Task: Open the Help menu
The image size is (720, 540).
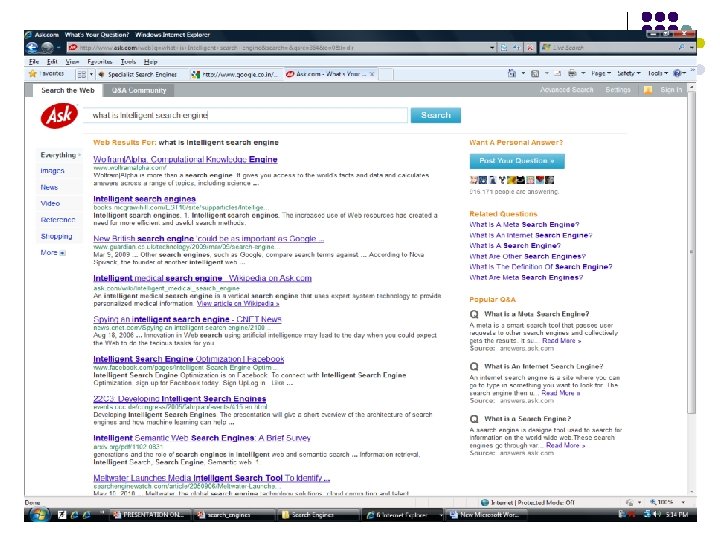Action: (x=150, y=62)
